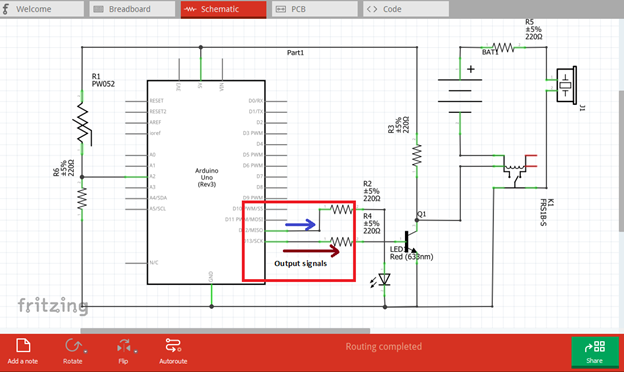The width and height of the screenshot is (624, 372).
Task: Click the K1 FRS1B-S label
Action: (546, 212)
